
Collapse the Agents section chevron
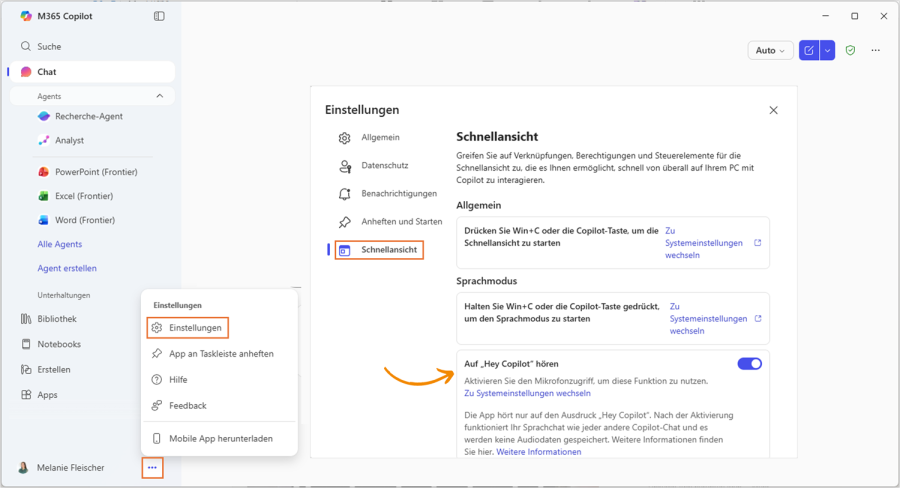160,96
